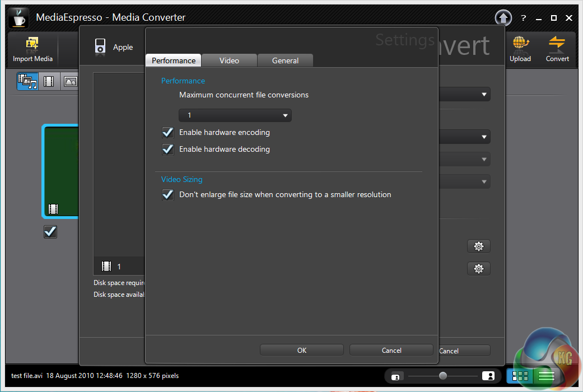
Task: Uncheck the test file.avi selection checkbox
Action: [50, 232]
